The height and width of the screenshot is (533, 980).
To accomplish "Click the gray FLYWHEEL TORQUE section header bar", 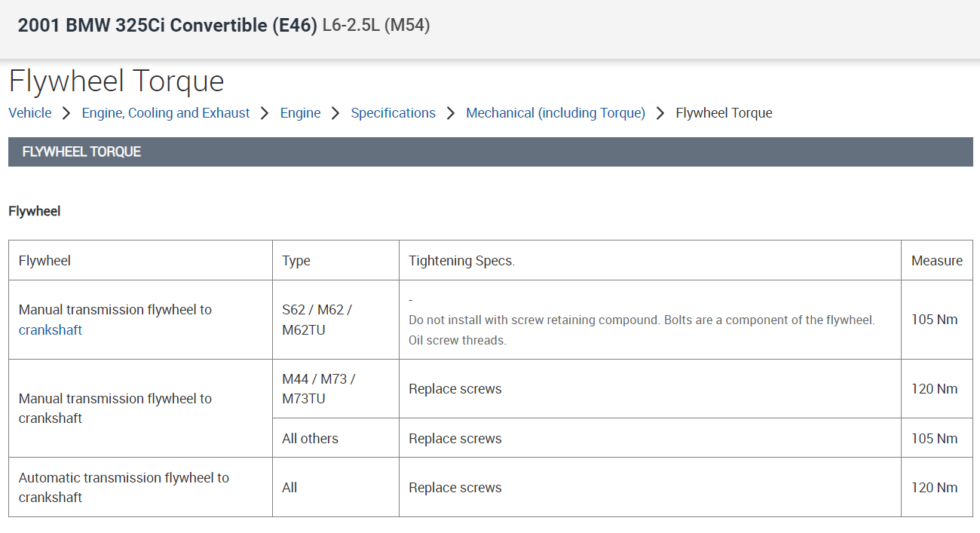I will pos(490,152).
